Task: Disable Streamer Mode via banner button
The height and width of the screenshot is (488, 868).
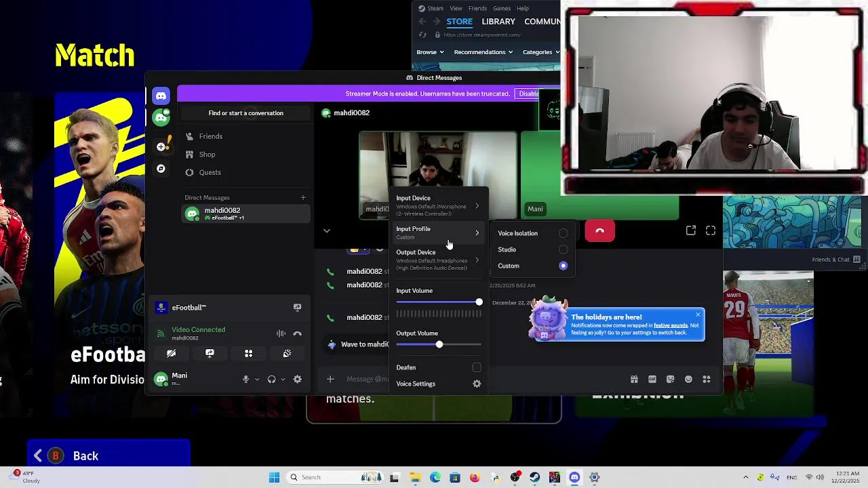Action: tap(528, 94)
